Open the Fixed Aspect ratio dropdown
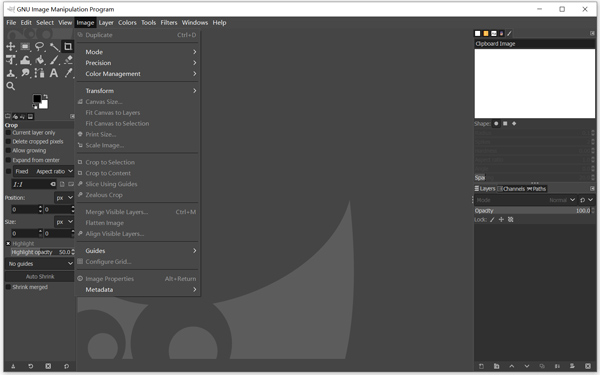Image resolution: width=600 pixels, height=375 pixels. coord(43,171)
